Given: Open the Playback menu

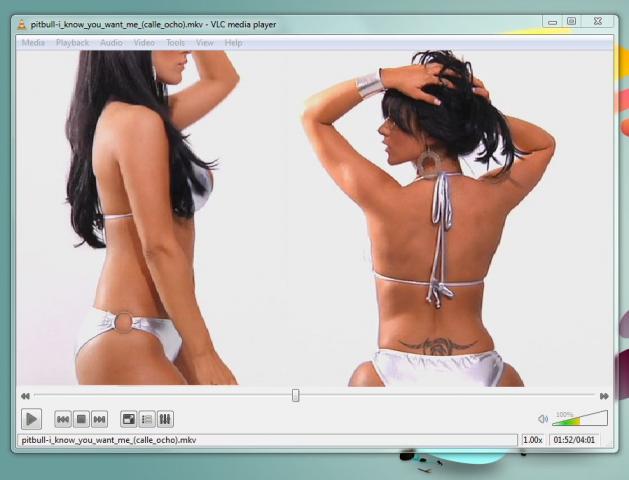Looking at the screenshot, I should click(x=72, y=43).
